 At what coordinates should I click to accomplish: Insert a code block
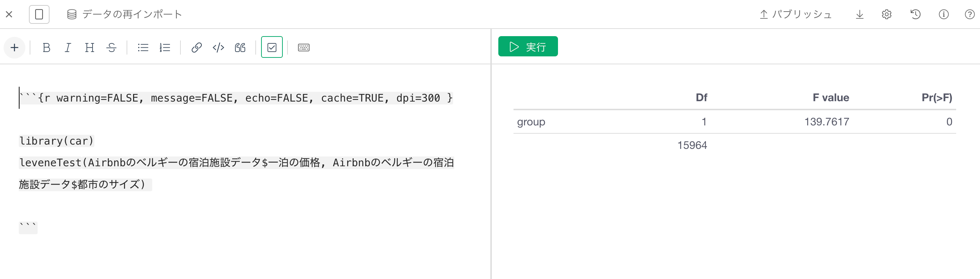click(218, 47)
